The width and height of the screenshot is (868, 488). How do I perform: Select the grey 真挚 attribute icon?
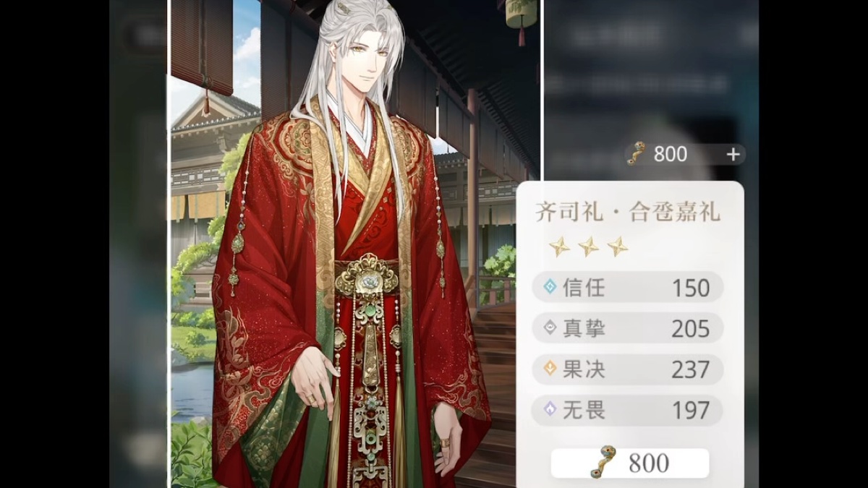click(550, 328)
